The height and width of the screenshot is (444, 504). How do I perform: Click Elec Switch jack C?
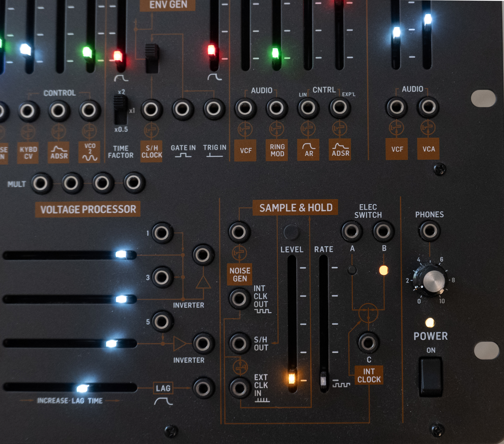(368, 343)
